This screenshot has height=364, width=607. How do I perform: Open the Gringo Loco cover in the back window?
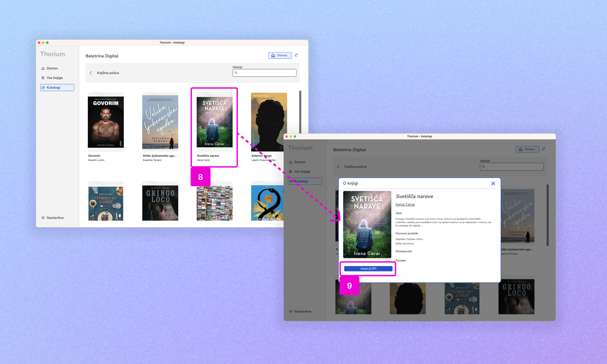160,203
